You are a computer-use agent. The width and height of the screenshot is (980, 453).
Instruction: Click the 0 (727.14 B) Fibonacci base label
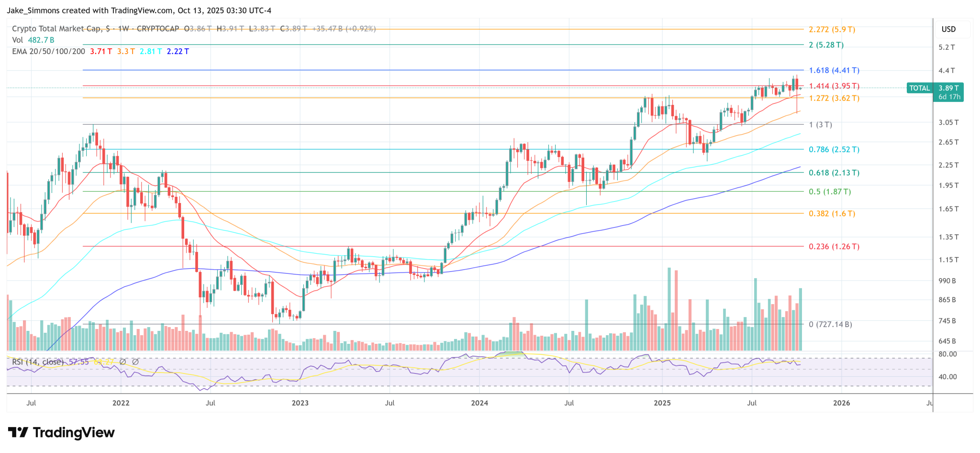click(x=830, y=325)
